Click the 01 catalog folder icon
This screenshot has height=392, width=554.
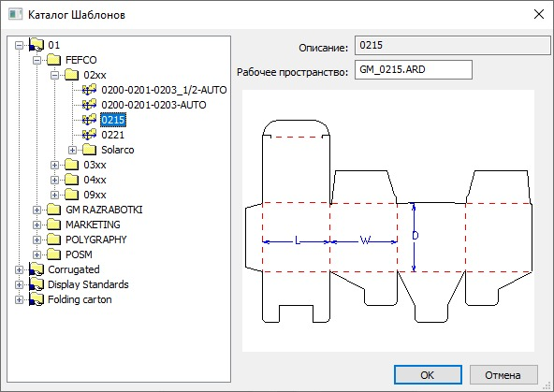[36, 45]
